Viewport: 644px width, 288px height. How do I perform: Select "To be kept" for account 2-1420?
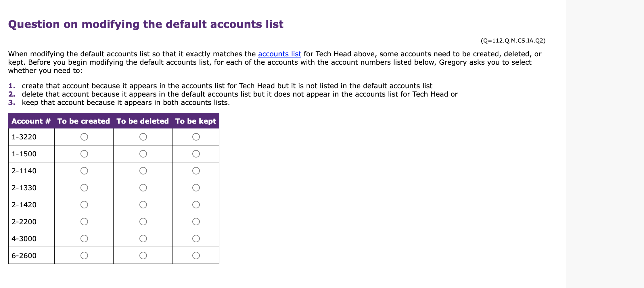pos(196,205)
